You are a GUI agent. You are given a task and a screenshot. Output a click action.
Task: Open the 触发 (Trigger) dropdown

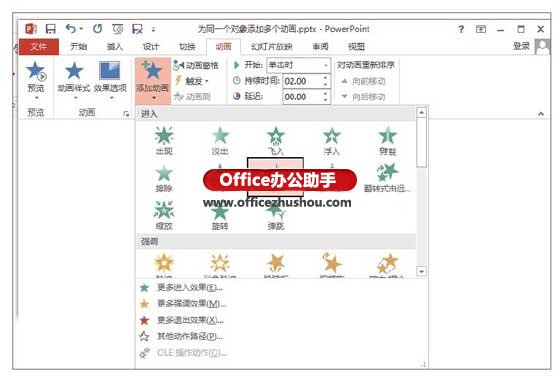[x=192, y=81]
